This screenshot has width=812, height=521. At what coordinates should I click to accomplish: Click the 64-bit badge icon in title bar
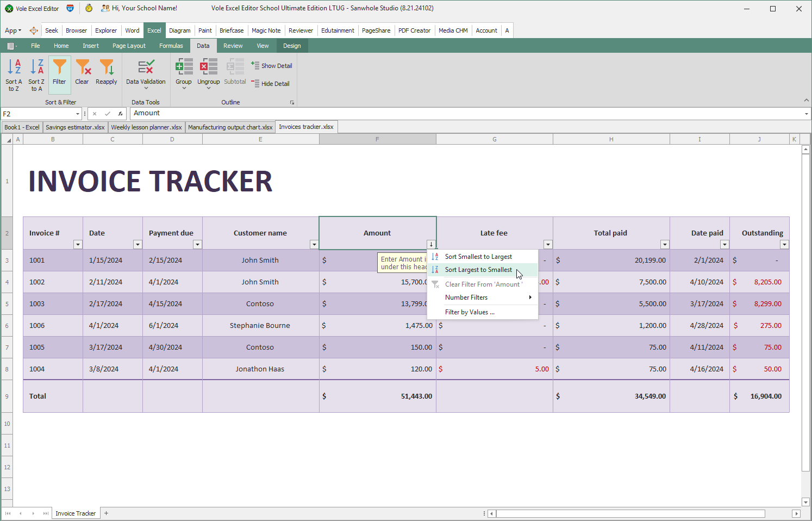(x=70, y=8)
